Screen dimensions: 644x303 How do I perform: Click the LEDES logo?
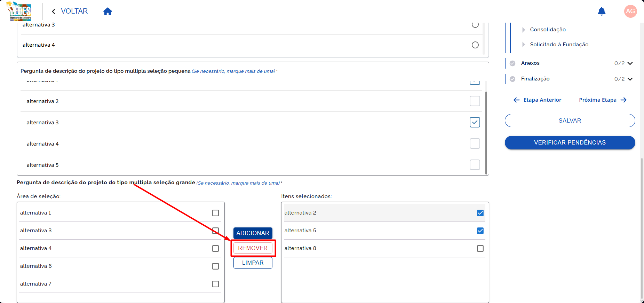[19, 11]
